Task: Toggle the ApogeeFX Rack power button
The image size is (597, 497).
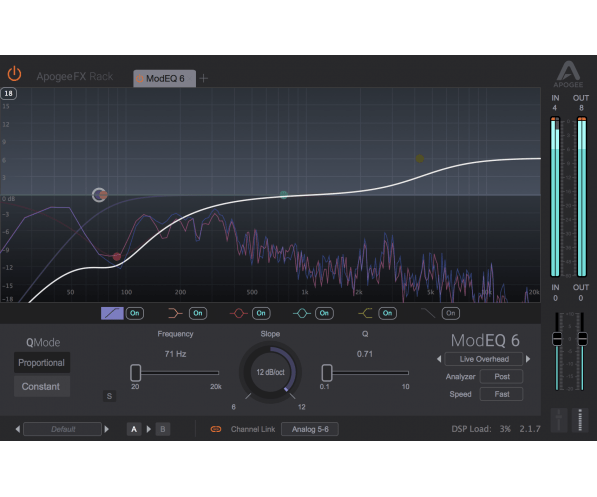Action: (x=14, y=74)
